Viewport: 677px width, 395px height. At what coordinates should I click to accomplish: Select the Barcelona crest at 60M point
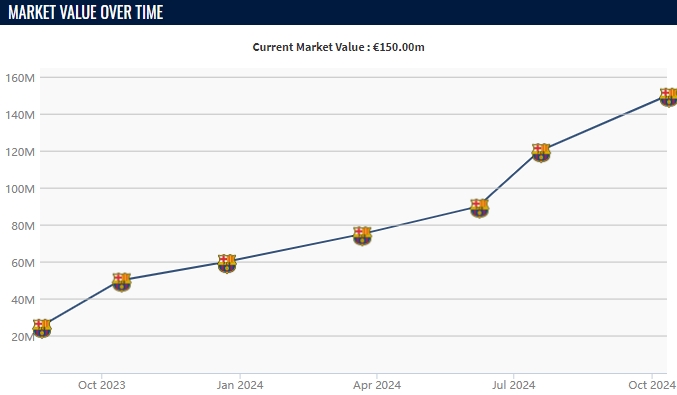(227, 264)
